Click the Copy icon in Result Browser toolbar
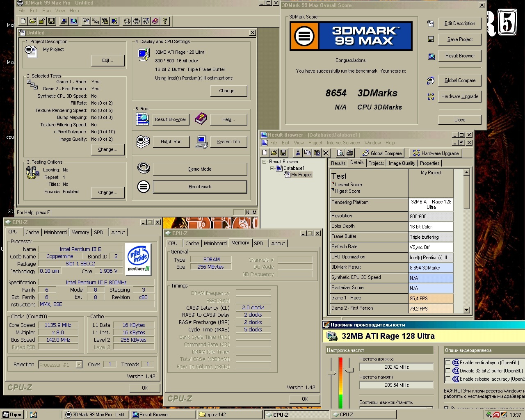525x420 pixels. (307, 153)
